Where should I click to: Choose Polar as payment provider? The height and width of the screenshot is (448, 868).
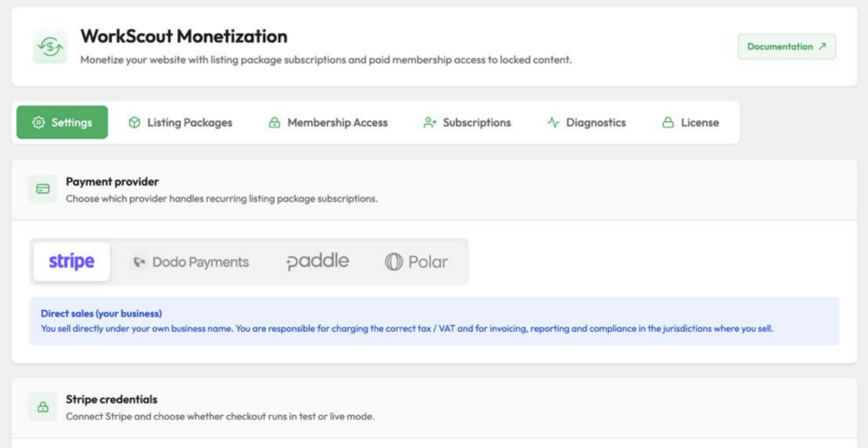(416, 262)
